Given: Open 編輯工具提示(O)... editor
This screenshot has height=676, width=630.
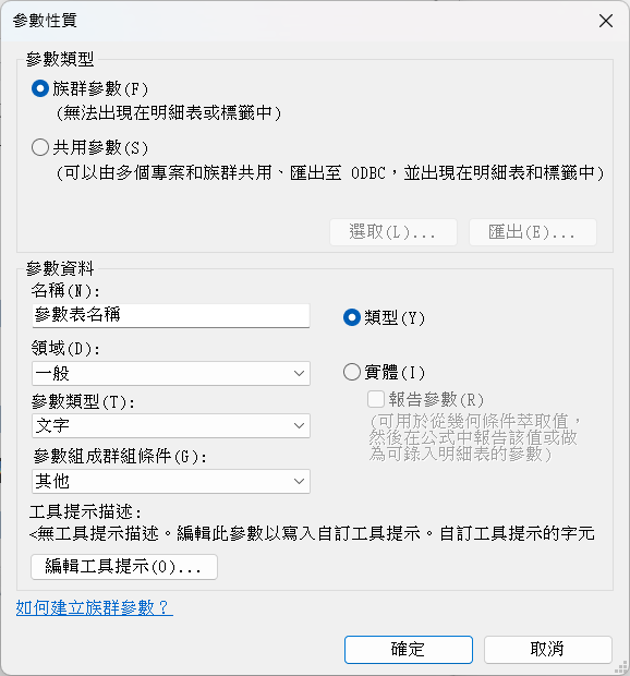Looking at the screenshot, I should (x=124, y=568).
